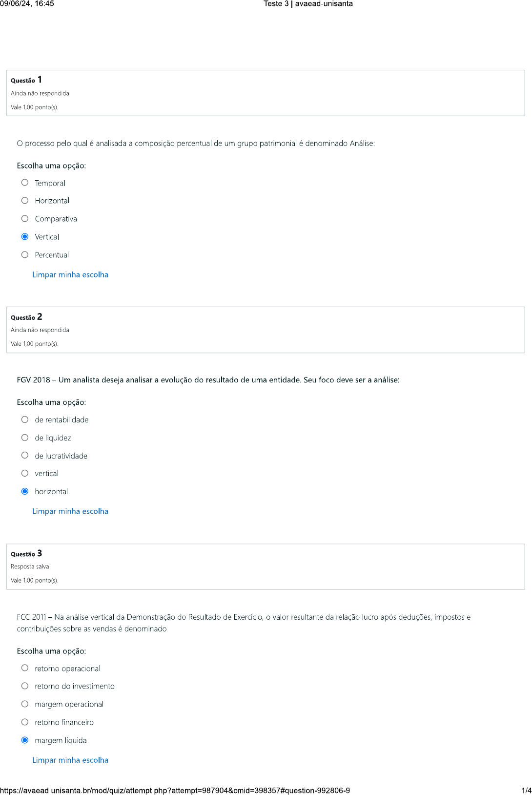Select the Vertical option in Questão 1
This screenshot has height=795, width=532.
(x=25, y=237)
